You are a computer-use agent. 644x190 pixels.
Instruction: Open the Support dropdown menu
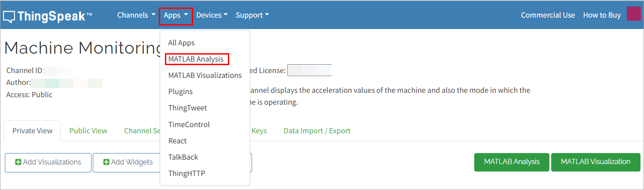tap(252, 15)
